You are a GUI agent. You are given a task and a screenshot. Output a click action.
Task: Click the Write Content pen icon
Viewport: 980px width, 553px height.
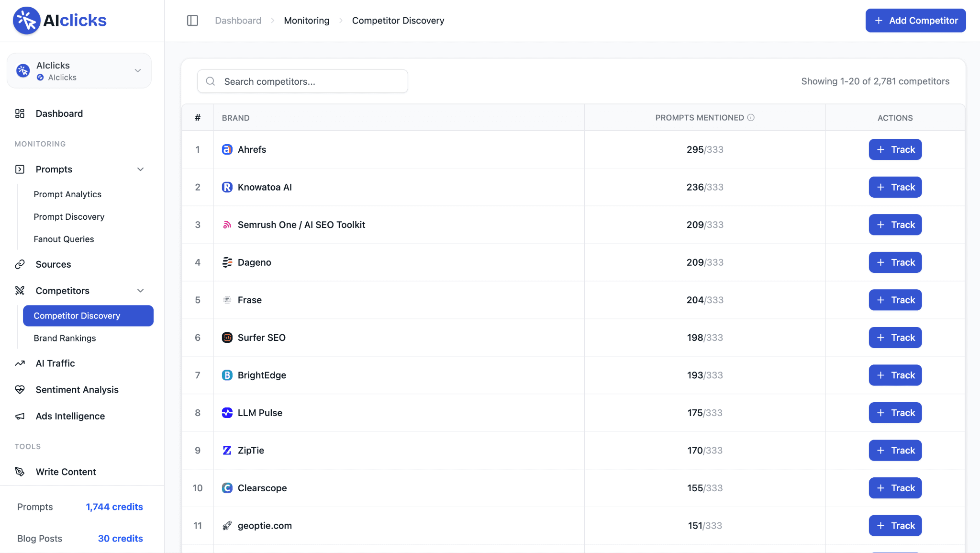coord(20,472)
